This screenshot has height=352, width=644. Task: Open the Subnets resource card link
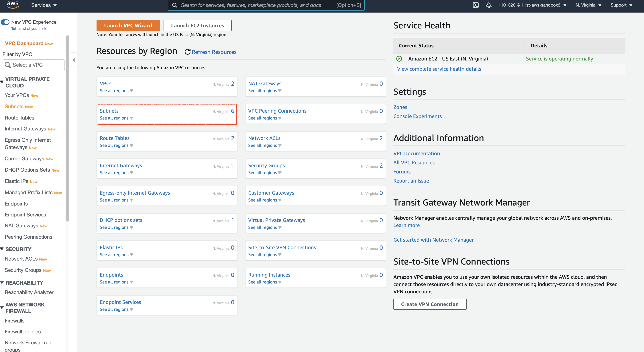[x=109, y=111]
